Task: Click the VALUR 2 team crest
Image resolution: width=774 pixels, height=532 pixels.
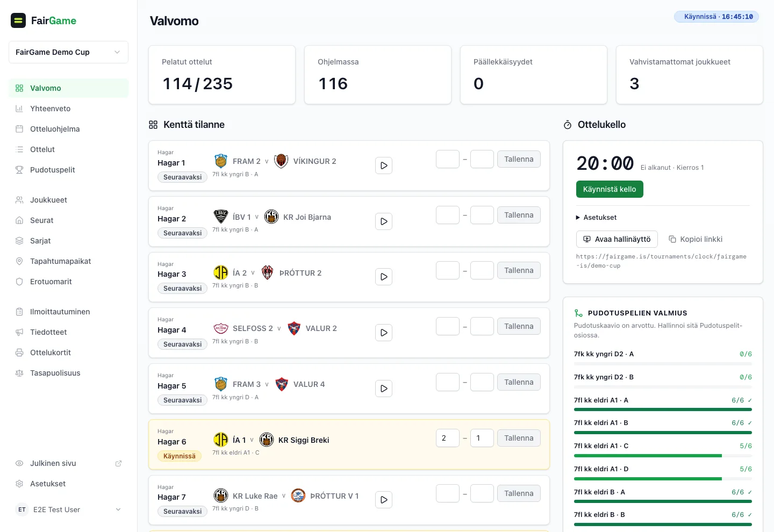Action: (294, 328)
